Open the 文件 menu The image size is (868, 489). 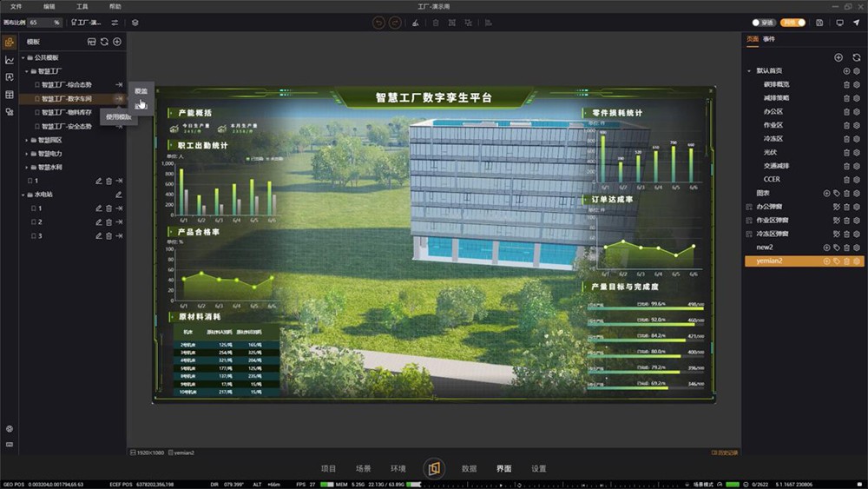(x=16, y=6)
